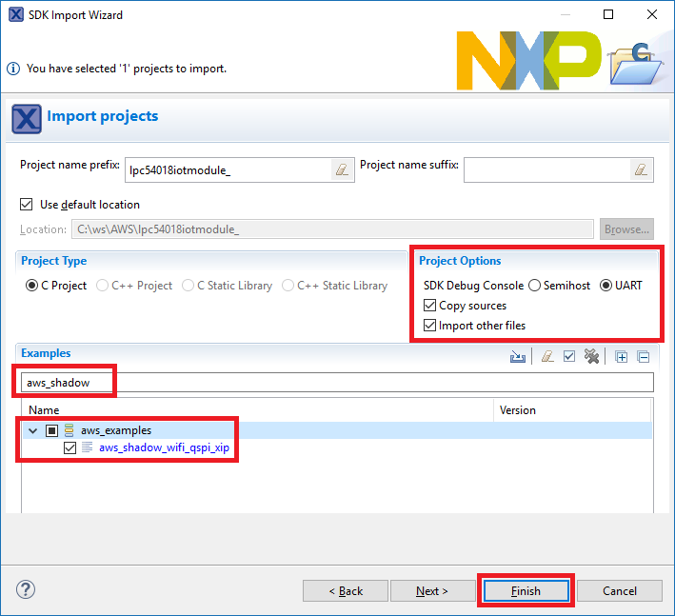
Task: Select Semihost debug console option
Action: (534, 286)
